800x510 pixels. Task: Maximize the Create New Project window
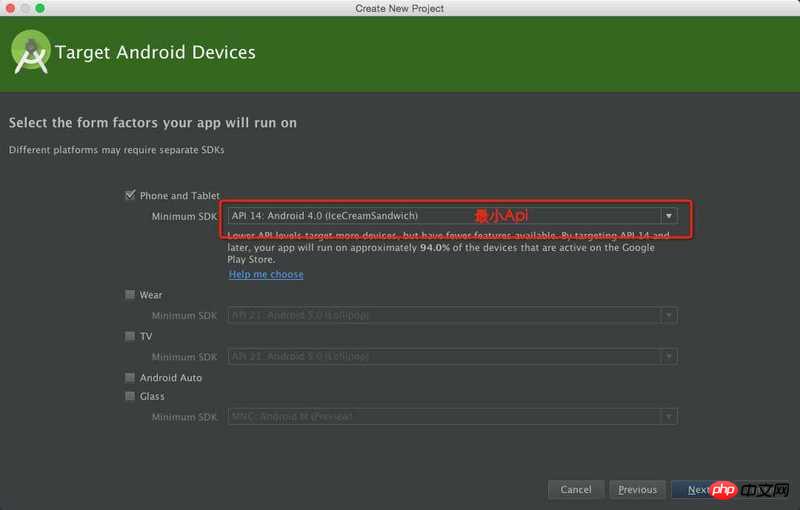coord(41,8)
